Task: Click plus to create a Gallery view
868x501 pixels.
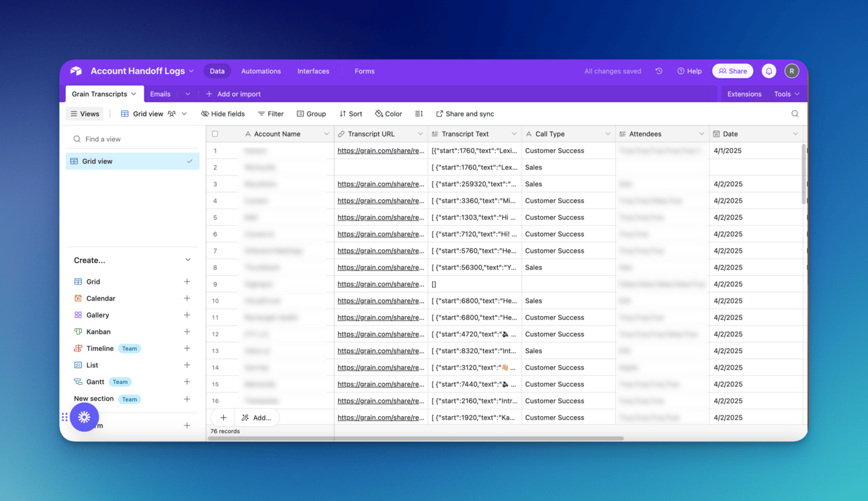Action: click(187, 315)
